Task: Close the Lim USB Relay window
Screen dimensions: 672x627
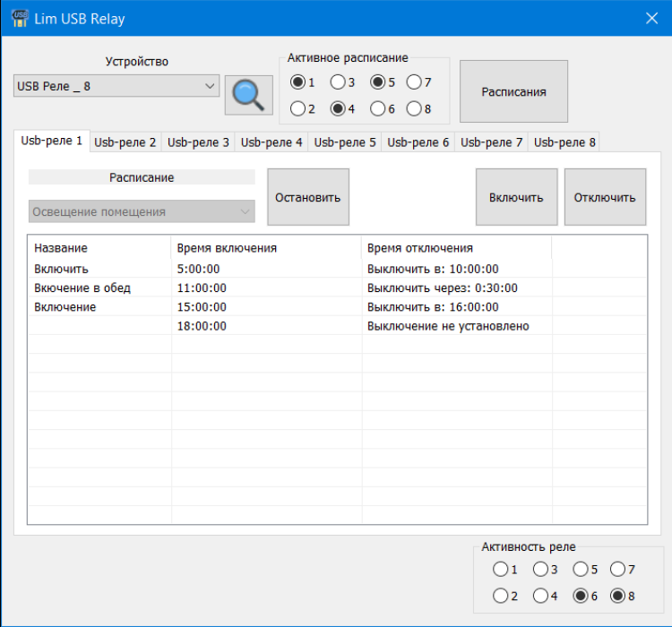Action: [651, 18]
